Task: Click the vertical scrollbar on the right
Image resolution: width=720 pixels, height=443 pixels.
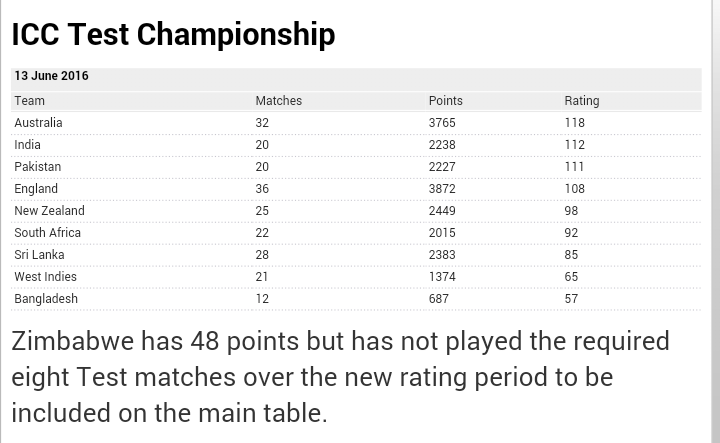Action: 715,221
